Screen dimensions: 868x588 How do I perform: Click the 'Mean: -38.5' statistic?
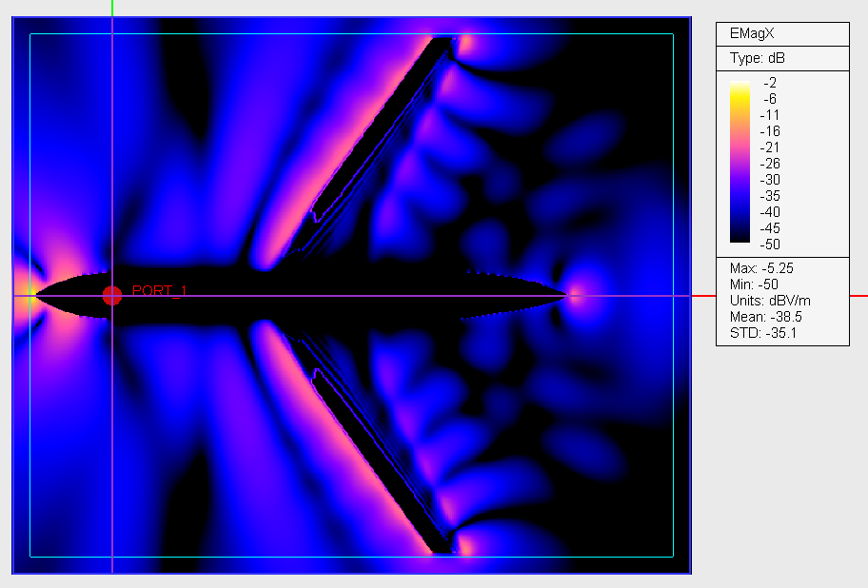click(x=765, y=317)
